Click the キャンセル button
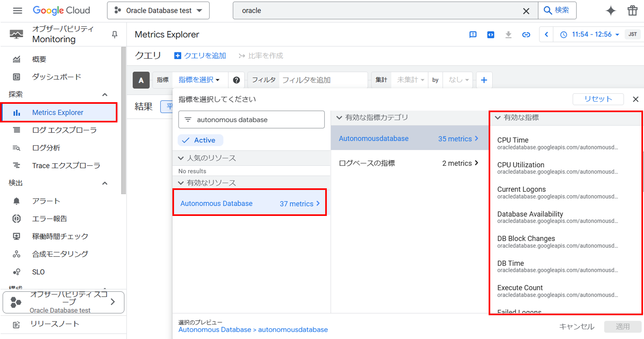Screen dimensions: 644x339 tap(577, 326)
